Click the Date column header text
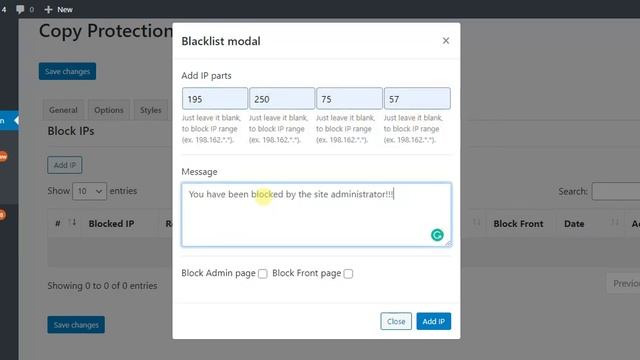 pyautogui.click(x=574, y=224)
